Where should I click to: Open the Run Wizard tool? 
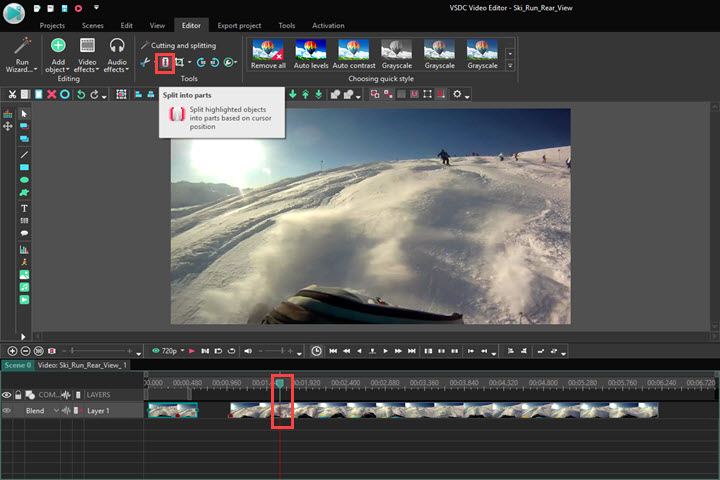[x=22, y=54]
